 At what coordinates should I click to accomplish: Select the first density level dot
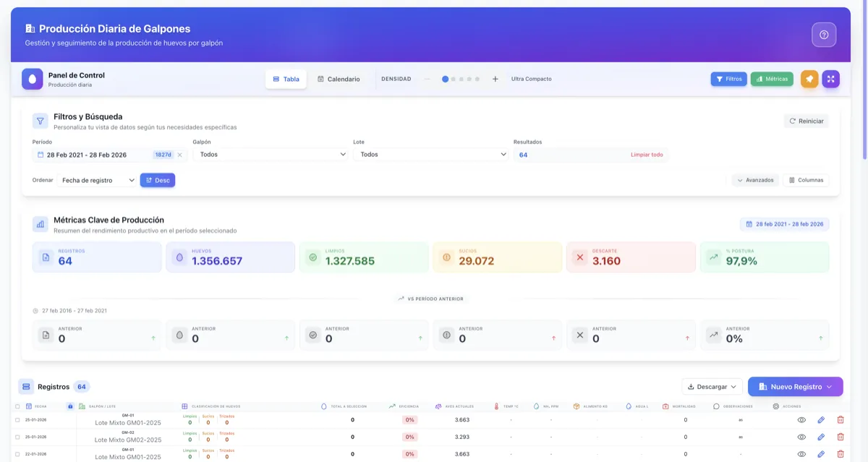[x=446, y=79]
